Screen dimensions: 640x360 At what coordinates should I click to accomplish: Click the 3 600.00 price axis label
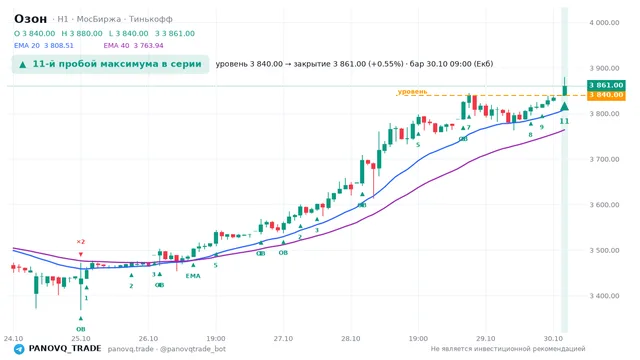pos(604,205)
